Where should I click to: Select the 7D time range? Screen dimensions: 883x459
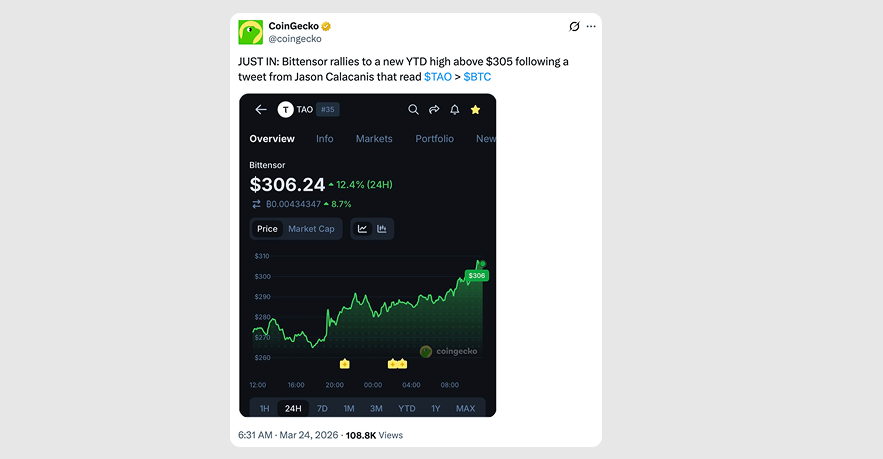[x=322, y=408]
